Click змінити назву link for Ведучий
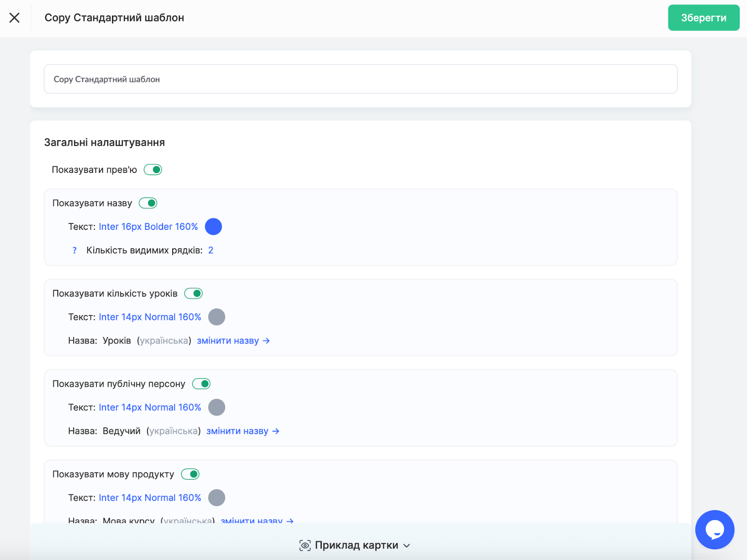This screenshot has width=747, height=560. (x=242, y=431)
